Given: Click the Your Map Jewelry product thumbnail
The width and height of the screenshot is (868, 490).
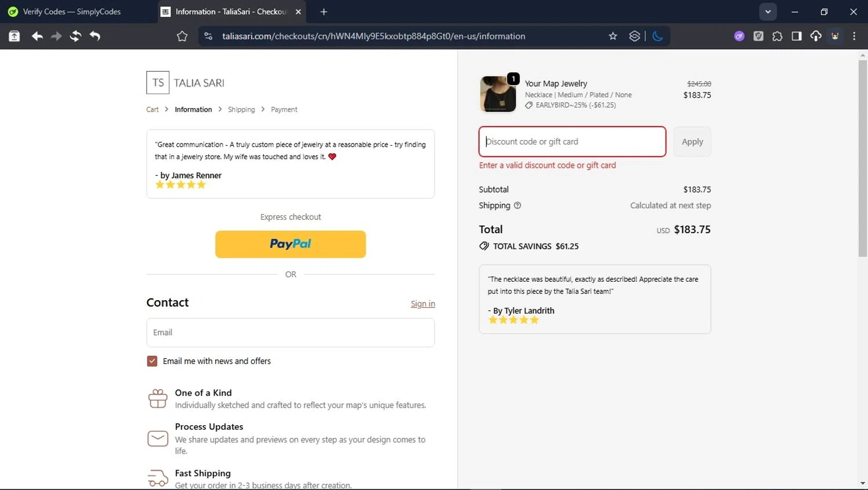Looking at the screenshot, I should point(498,94).
